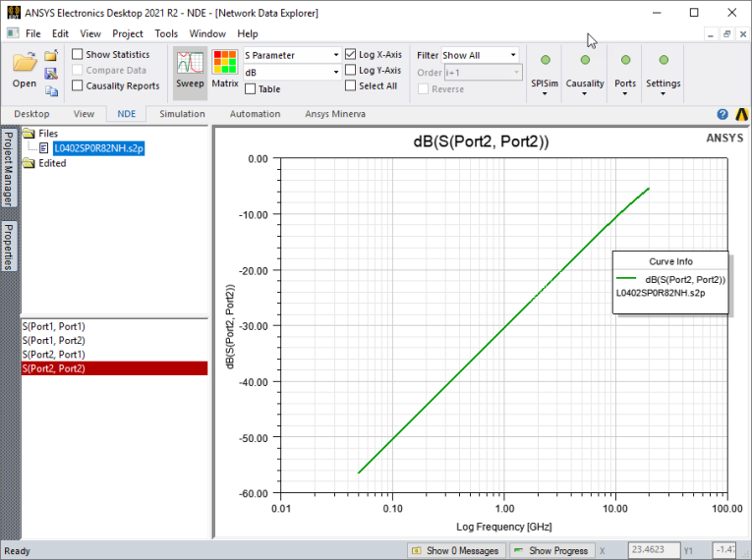Uncheck the Log X-Axis checkbox
This screenshot has width=752, height=560.
351,55
